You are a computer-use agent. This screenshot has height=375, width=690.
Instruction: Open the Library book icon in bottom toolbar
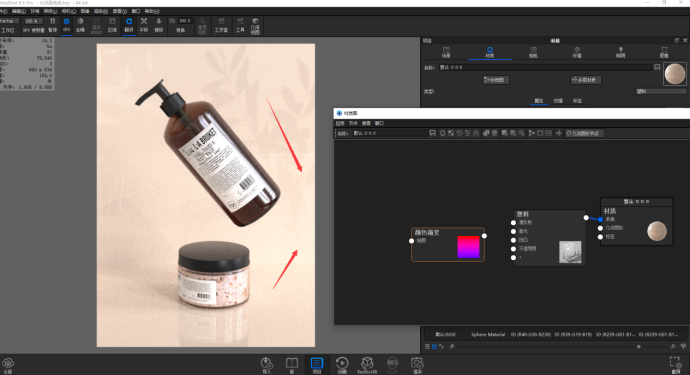tap(292, 365)
